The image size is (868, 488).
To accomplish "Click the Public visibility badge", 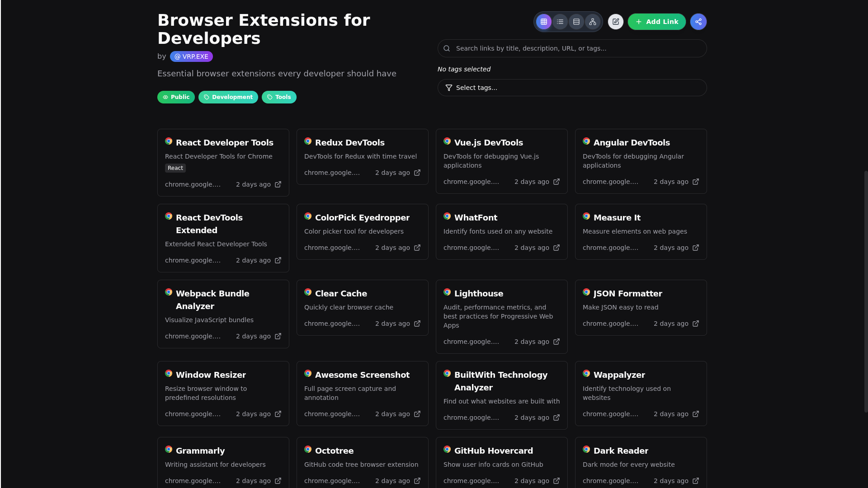I will click(176, 97).
